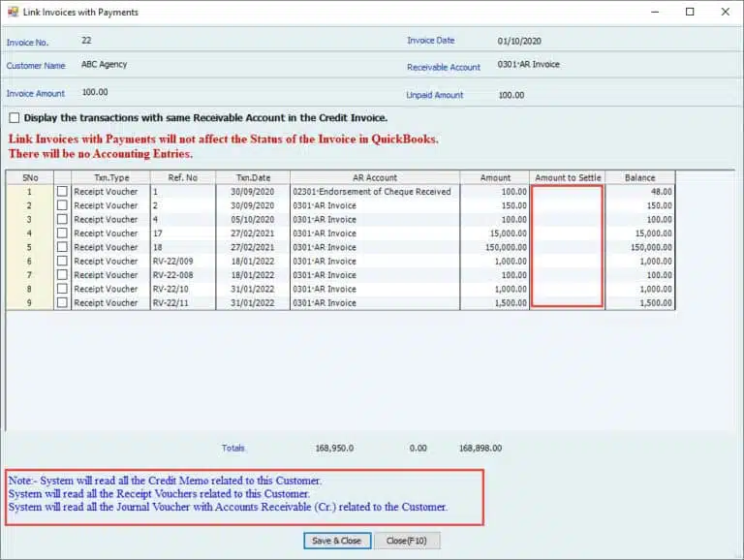This screenshot has height=560, width=744.
Task: Click the 150,000.00 amount cell in row 5
Action: [494, 247]
